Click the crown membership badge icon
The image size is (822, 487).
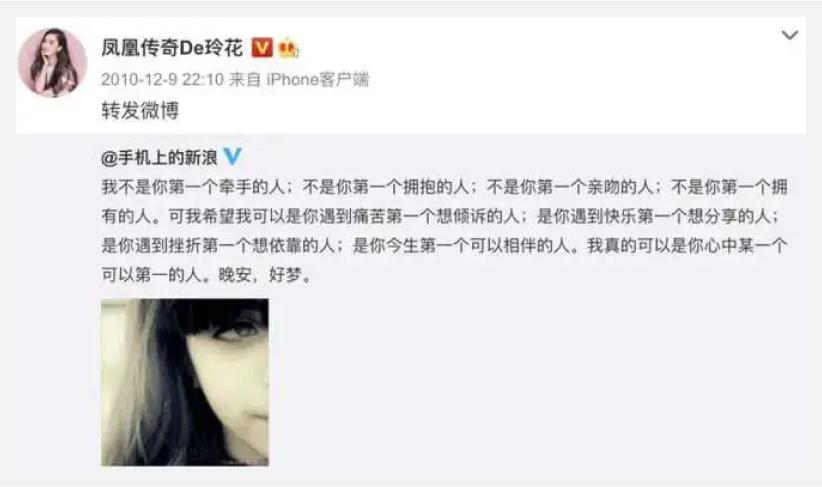click(289, 48)
